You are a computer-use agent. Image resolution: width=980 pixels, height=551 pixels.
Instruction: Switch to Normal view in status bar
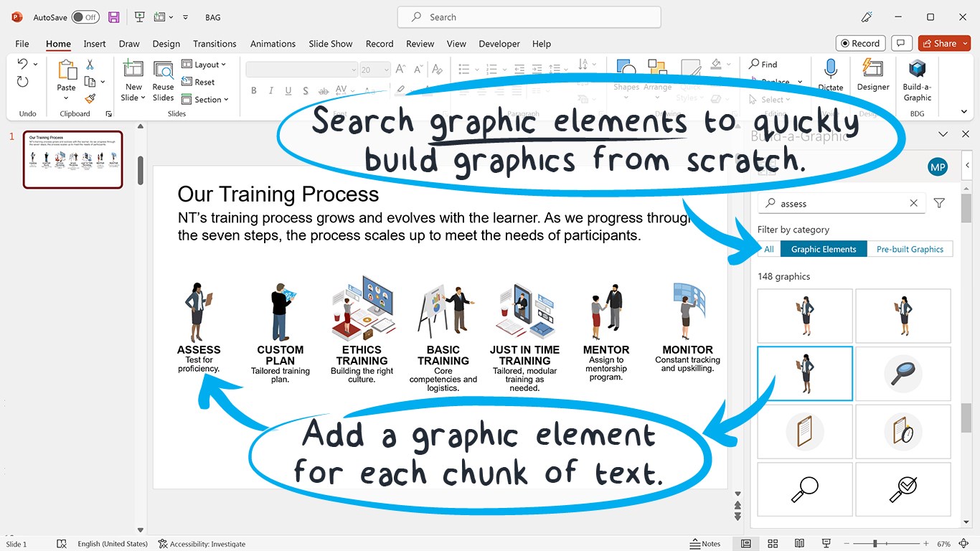tap(746, 544)
